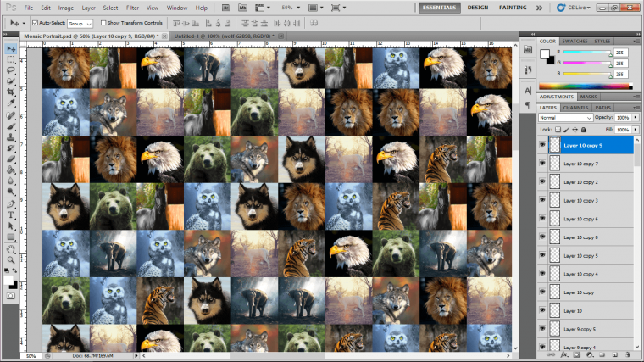Select the Type tool
Image resolution: width=644 pixels, height=362 pixels.
[x=11, y=214]
